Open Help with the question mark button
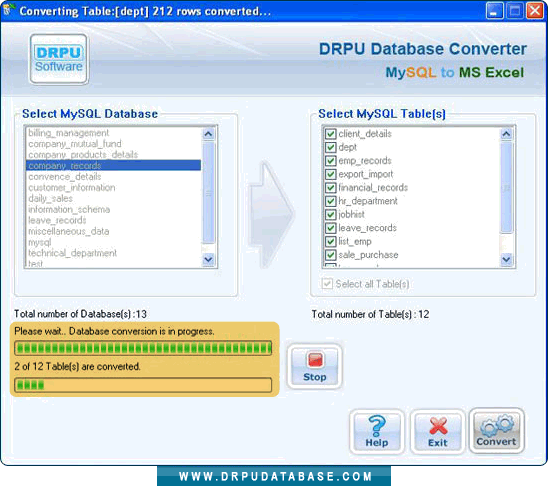This screenshot has height=486, width=548. click(377, 432)
